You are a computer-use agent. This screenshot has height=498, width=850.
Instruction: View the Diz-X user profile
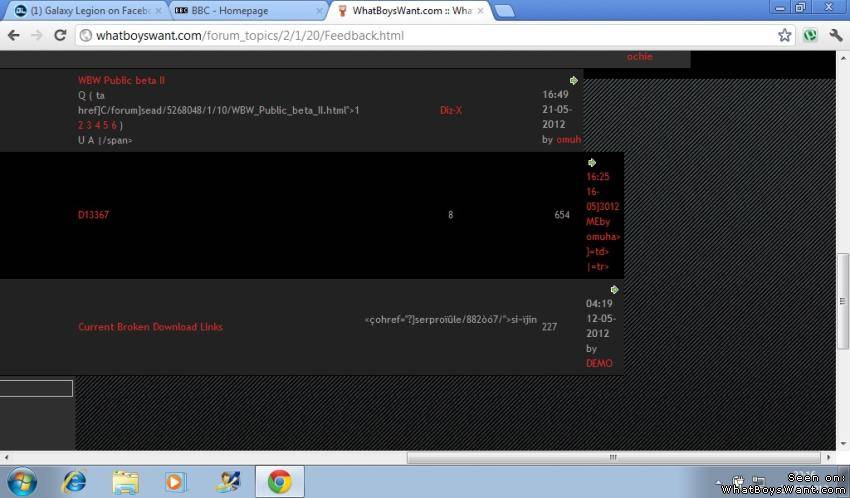[450, 110]
